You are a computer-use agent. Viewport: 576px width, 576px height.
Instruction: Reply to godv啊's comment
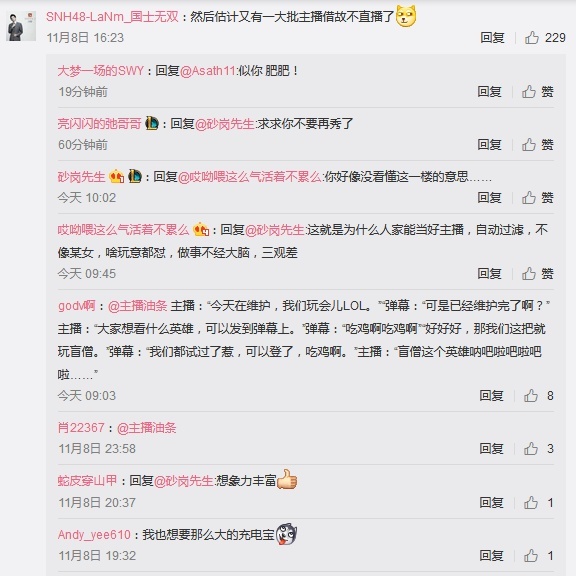click(491, 396)
